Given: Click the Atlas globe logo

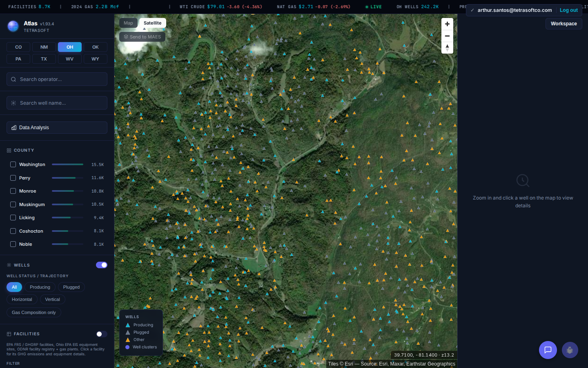Looking at the screenshot, I should (x=13, y=26).
